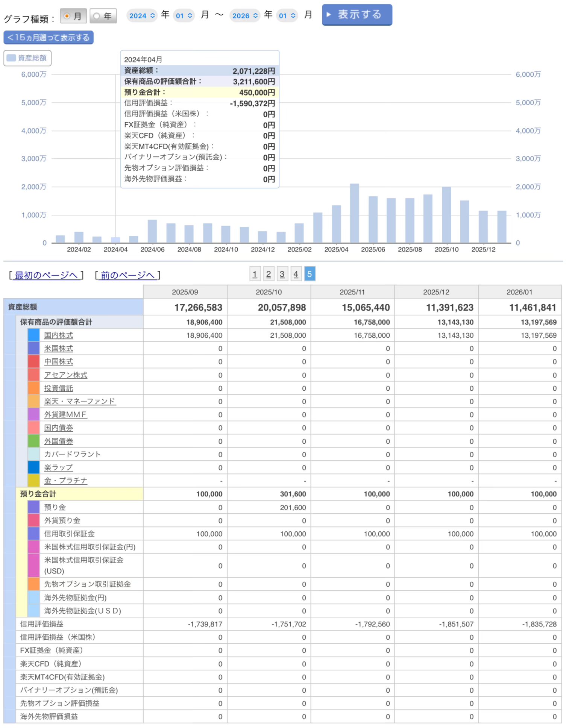
Task: Go to page 4 of the table
Action: pyautogui.click(x=296, y=274)
